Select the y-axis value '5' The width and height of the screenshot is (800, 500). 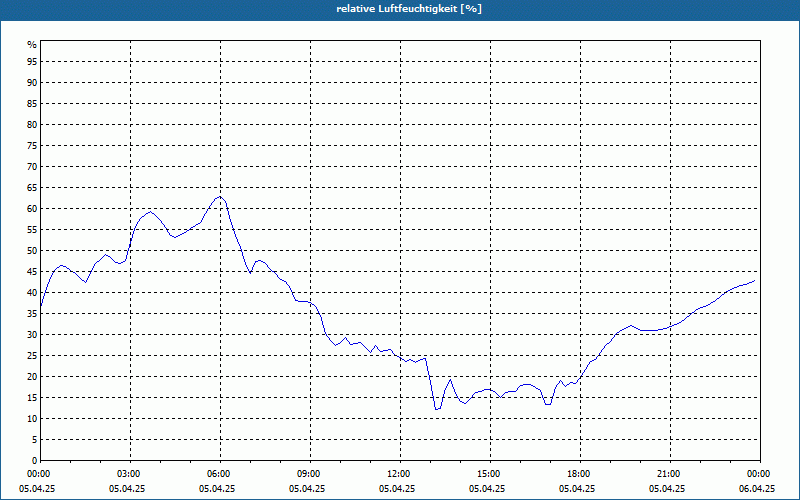pyautogui.click(x=35, y=440)
